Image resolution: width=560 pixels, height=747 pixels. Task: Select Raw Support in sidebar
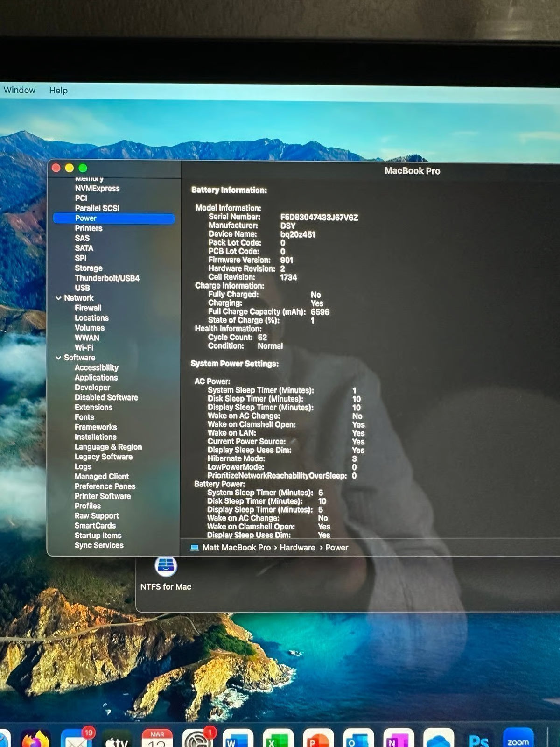point(97,516)
